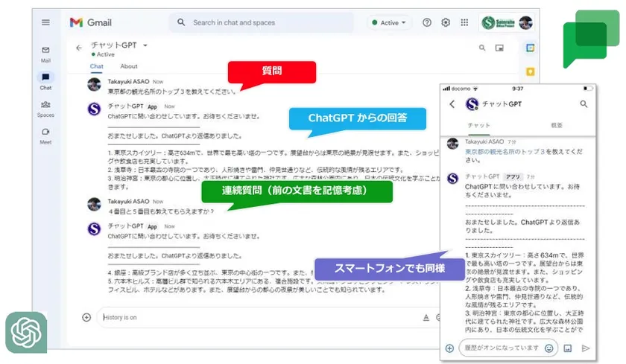The height and width of the screenshot is (364, 626).
Task: Tap Takayuki ASAO's avatar on the phone
Action: point(453,144)
